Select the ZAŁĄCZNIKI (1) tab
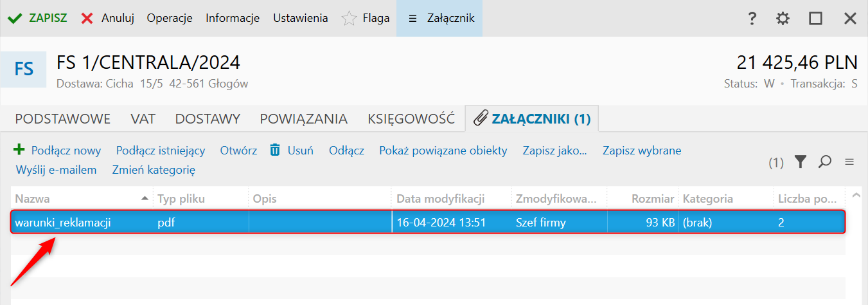The width and height of the screenshot is (868, 305). [x=532, y=118]
